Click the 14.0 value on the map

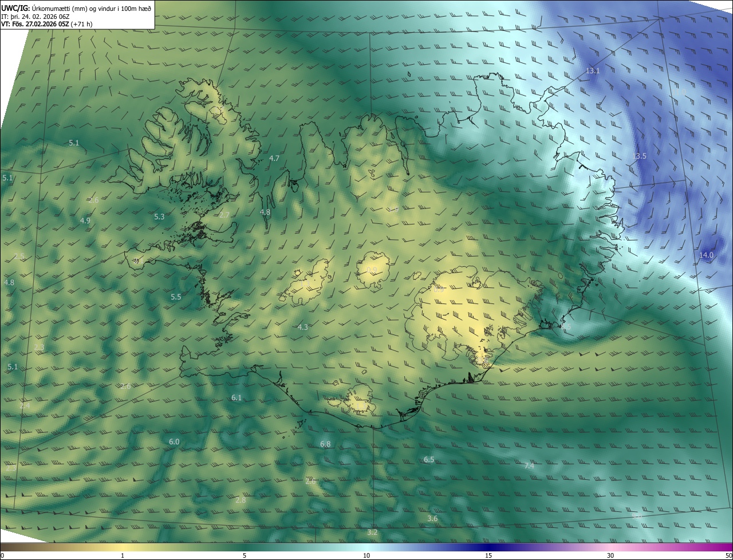coord(706,255)
